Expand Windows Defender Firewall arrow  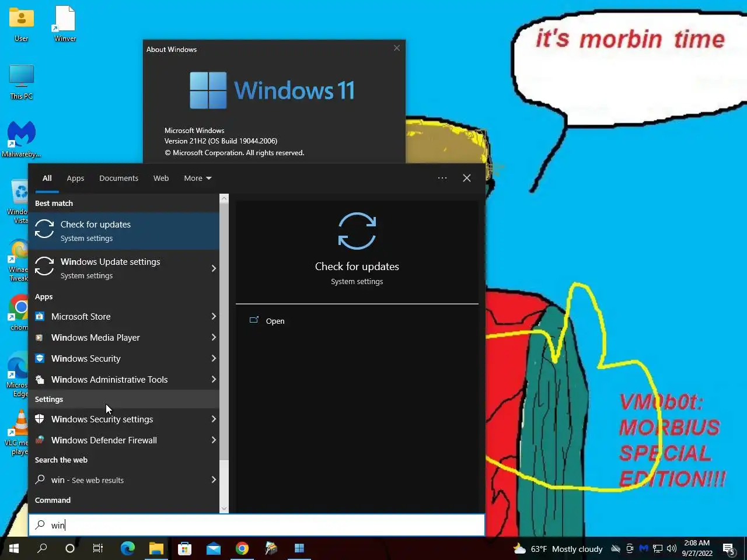pos(214,440)
